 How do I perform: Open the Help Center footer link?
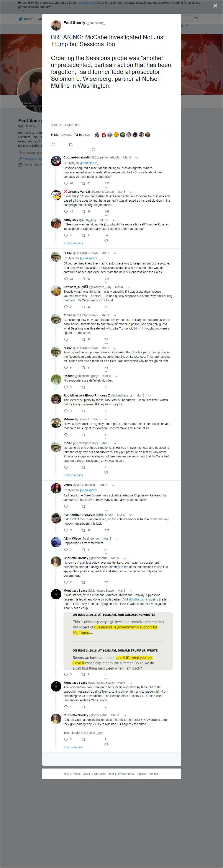99,774
